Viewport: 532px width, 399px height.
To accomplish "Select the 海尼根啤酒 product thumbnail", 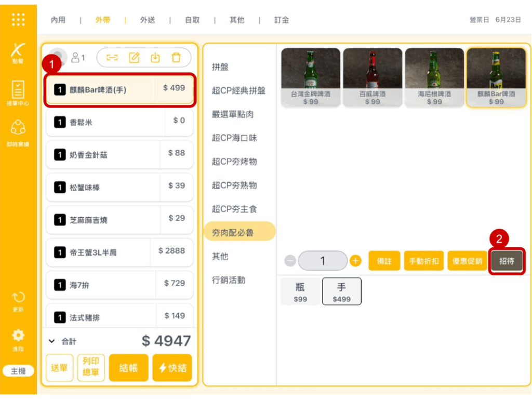I will 434,77.
